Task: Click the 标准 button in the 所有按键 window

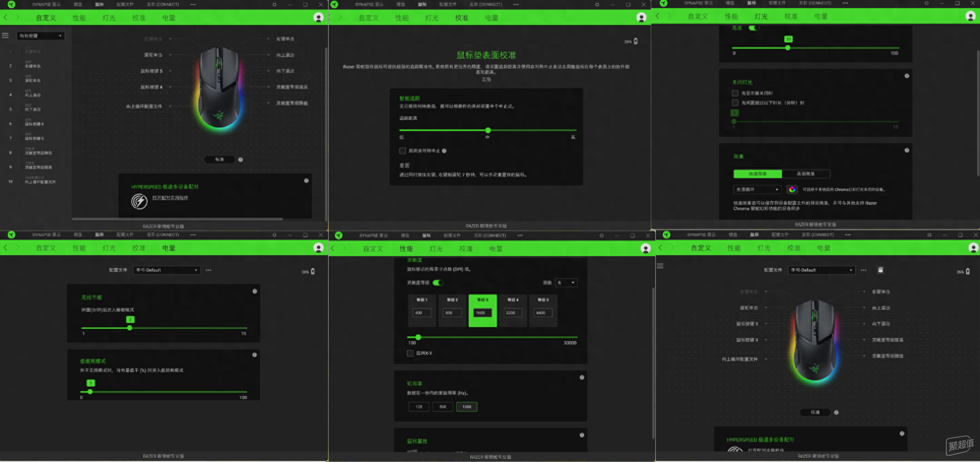Action: 219,160
